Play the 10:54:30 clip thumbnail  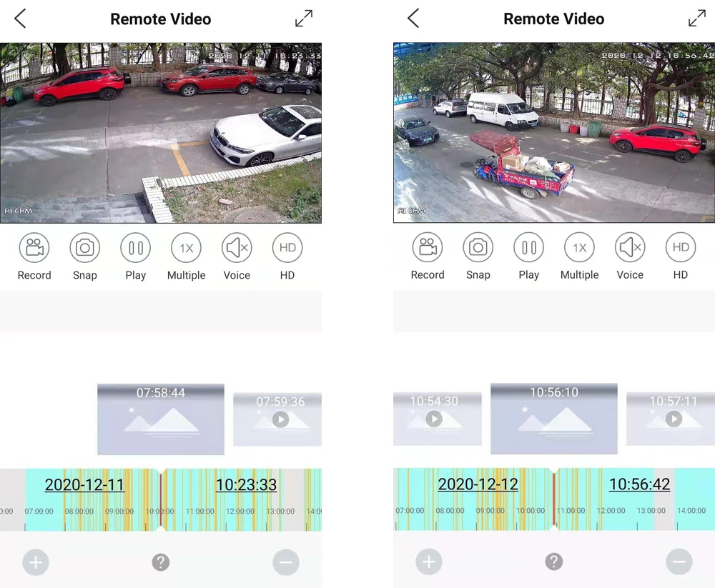[x=438, y=419]
